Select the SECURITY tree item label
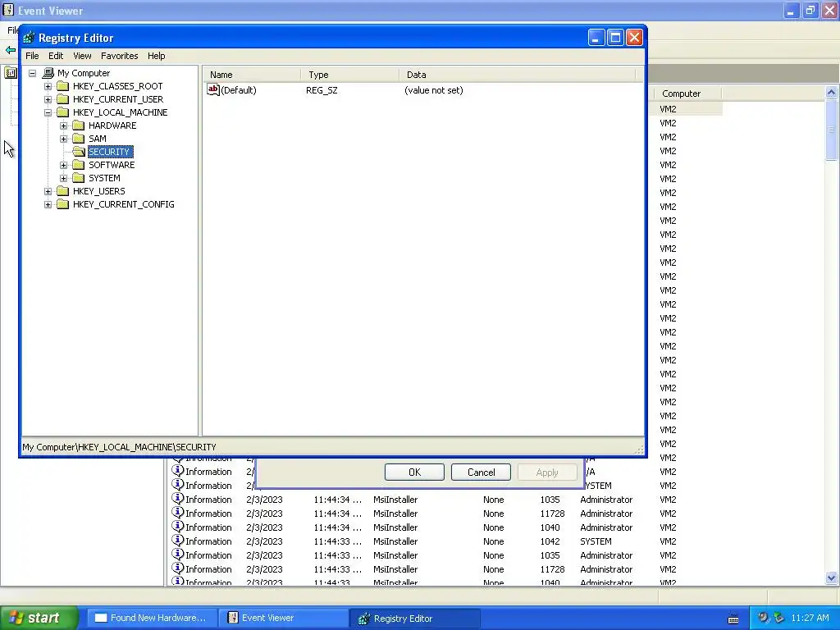Image resolution: width=840 pixels, height=630 pixels. pyautogui.click(x=109, y=152)
